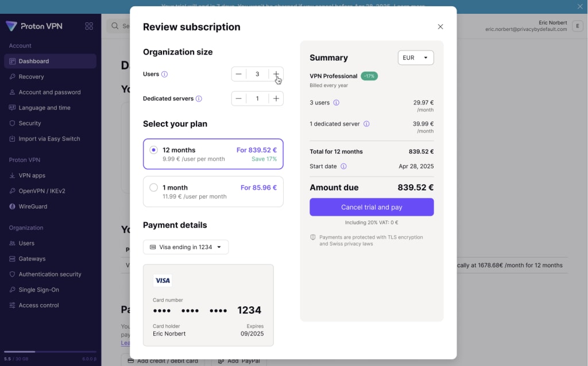Click the shield icon near TLS encryption note
The width and height of the screenshot is (588, 366).
coord(313,237)
